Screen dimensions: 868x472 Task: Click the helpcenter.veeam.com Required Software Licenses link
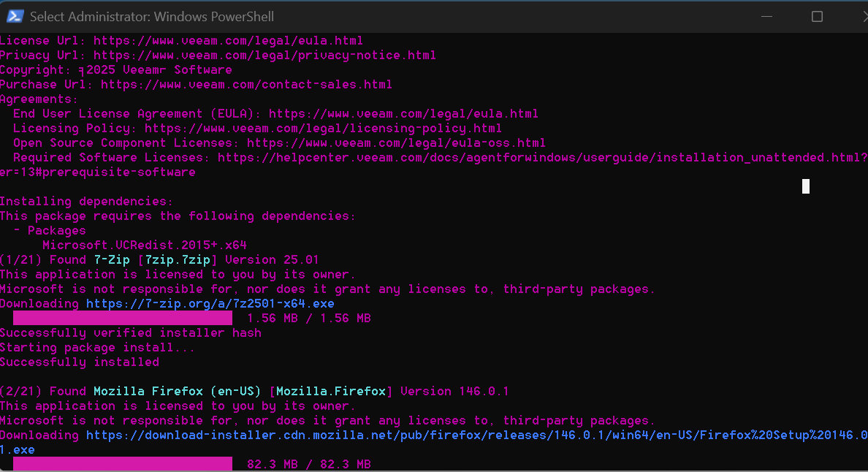(x=542, y=158)
